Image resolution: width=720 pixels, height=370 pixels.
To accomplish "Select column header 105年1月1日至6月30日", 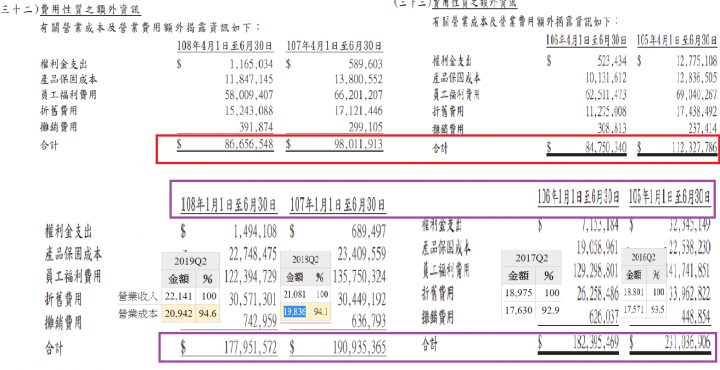I will [670, 197].
